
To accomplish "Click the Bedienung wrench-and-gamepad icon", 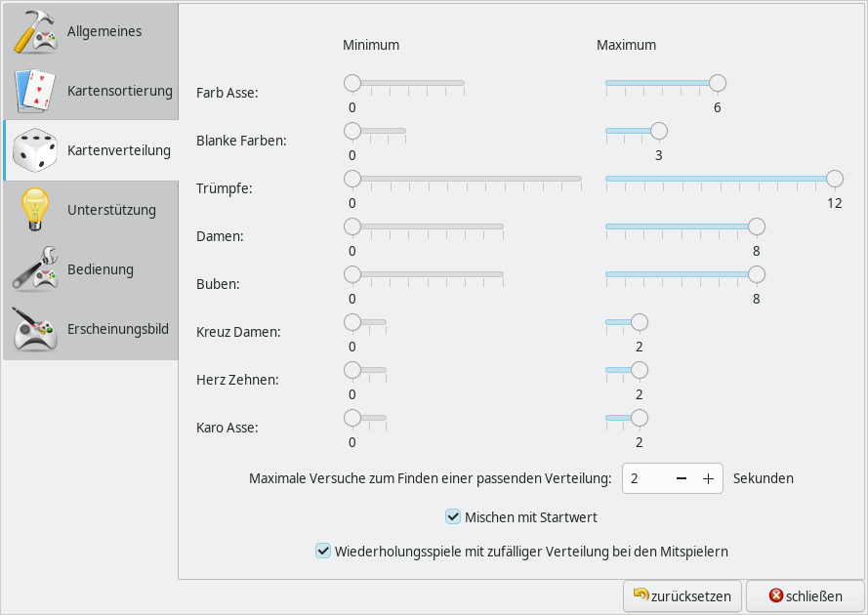I will [36, 268].
